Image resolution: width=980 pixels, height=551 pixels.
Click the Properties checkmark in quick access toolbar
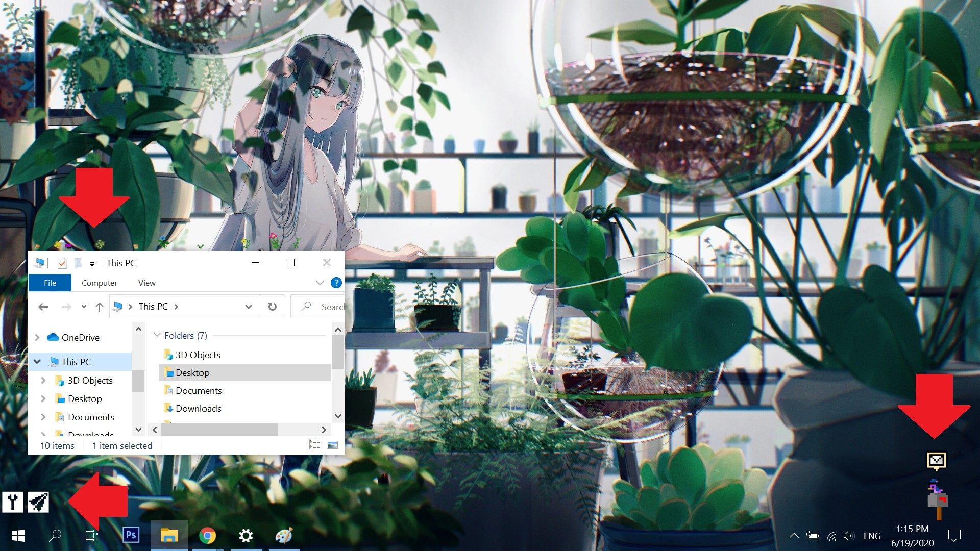coord(62,263)
